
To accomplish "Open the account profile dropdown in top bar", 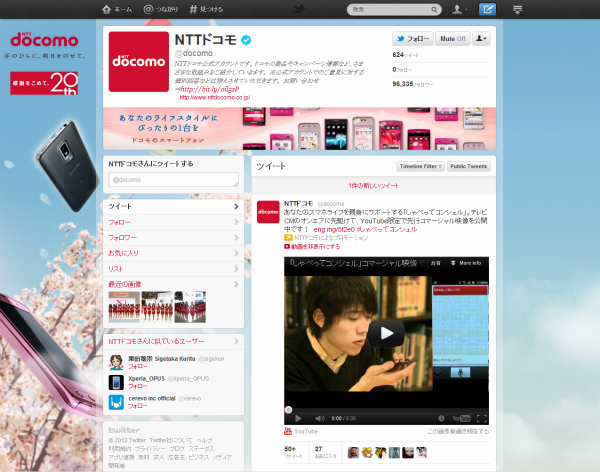I will [459, 9].
